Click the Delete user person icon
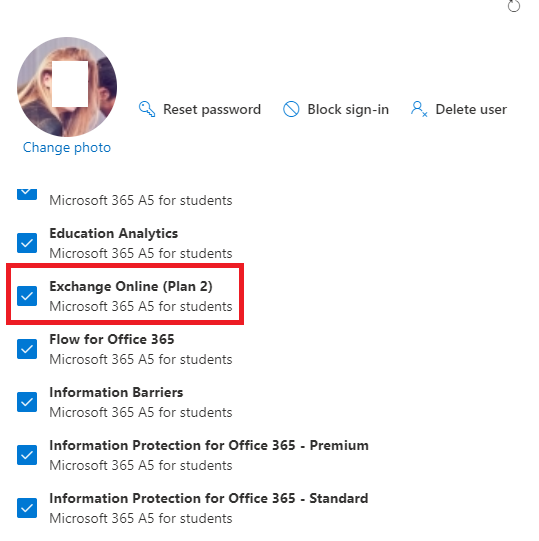 pyautogui.click(x=419, y=109)
